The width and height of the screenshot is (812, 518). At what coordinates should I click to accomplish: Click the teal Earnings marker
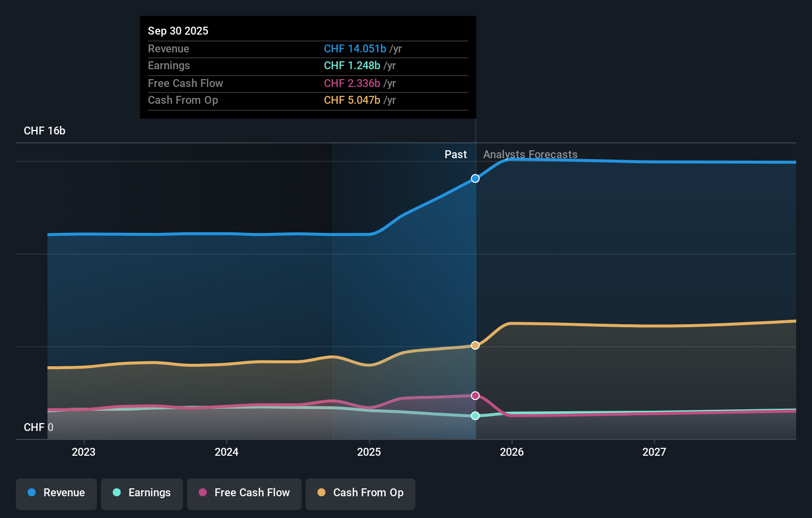coord(475,416)
